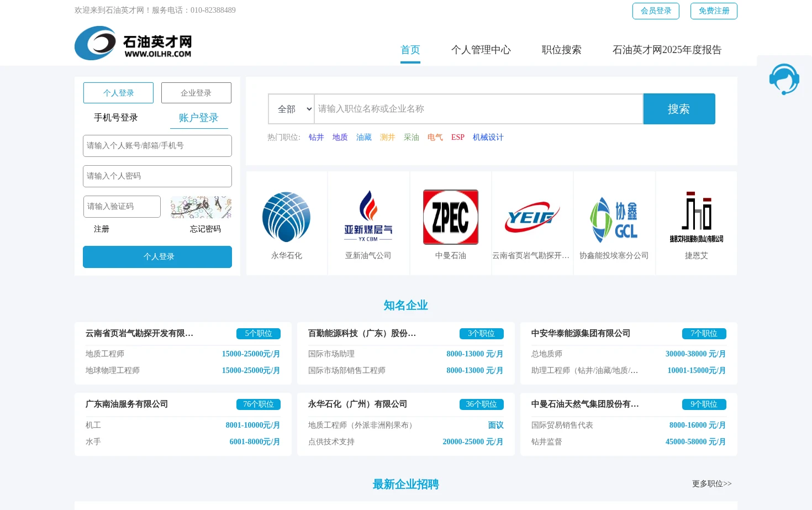Focus the captcha code input field
812x510 pixels.
click(122, 207)
